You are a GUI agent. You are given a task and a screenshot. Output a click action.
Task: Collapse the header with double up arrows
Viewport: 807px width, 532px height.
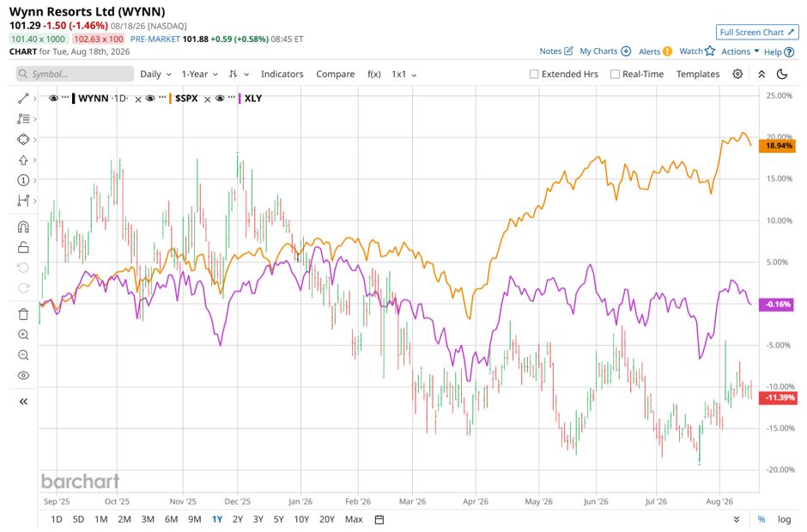[761, 74]
